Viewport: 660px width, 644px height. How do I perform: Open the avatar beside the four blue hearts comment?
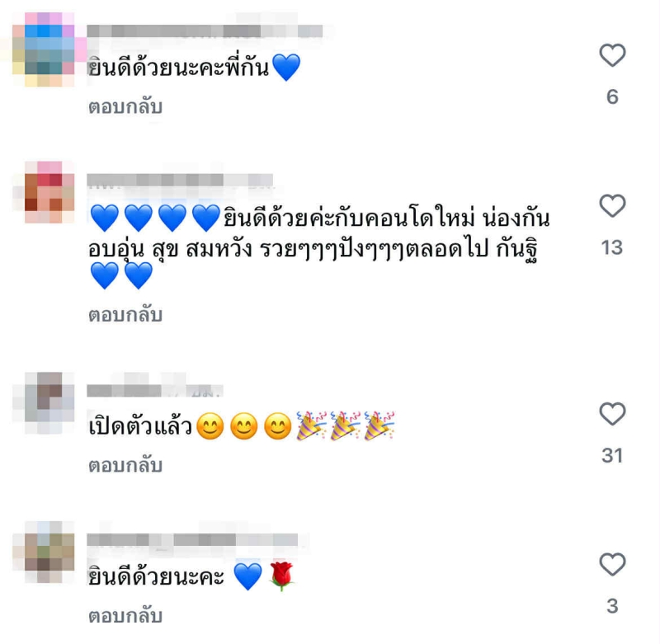pyautogui.click(x=44, y=192)
